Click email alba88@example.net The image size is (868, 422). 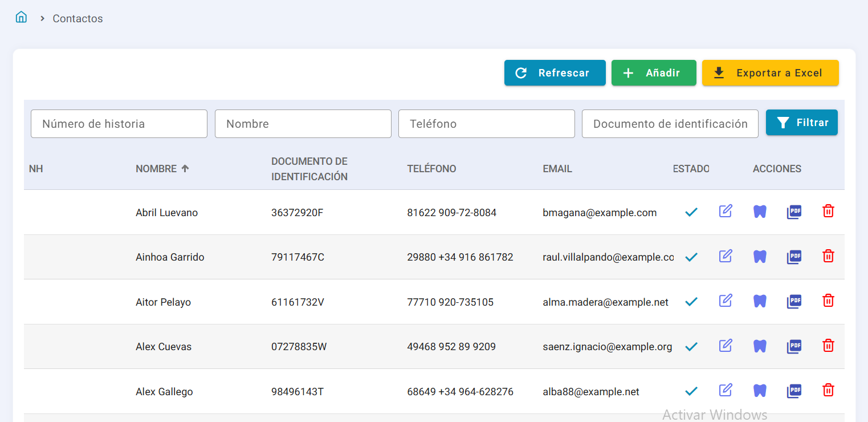point(591,392)
